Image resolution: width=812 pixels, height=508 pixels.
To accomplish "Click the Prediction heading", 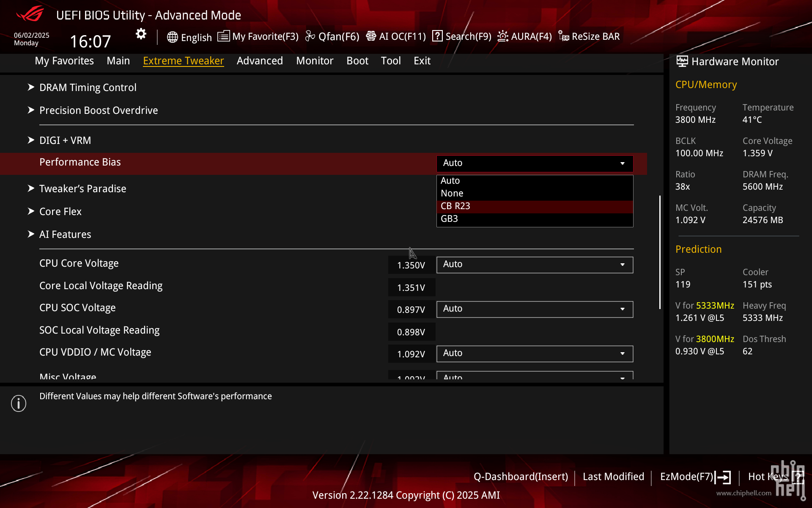I will pyautogui.click(x=698, y=249).
